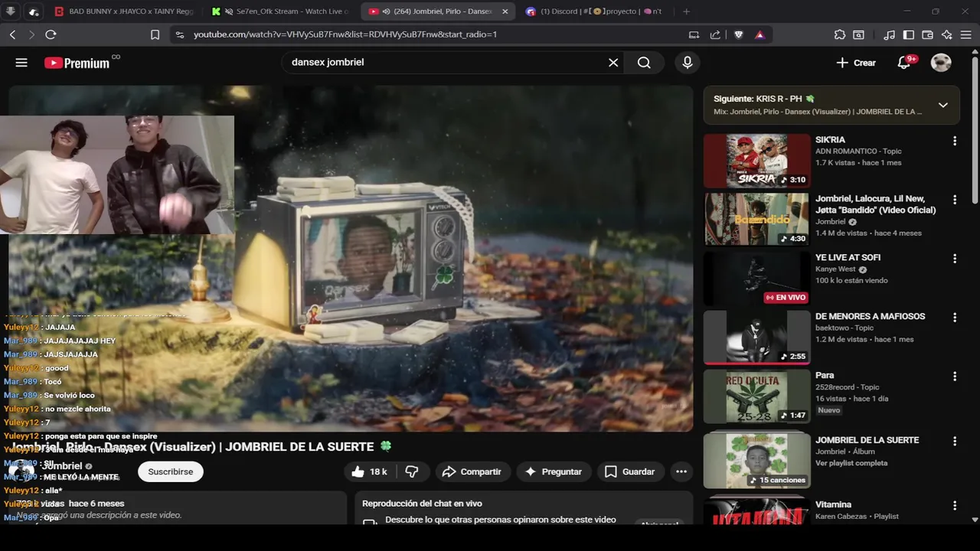Open options for DE MENORES A MAFIOSOS

pyautogui.click(x=955, y=318)
